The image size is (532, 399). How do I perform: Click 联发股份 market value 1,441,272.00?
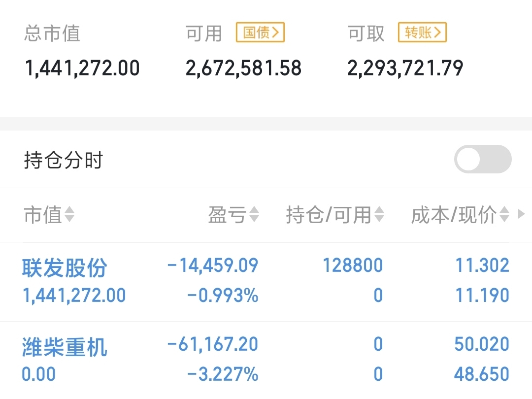(x=74, y=295)
